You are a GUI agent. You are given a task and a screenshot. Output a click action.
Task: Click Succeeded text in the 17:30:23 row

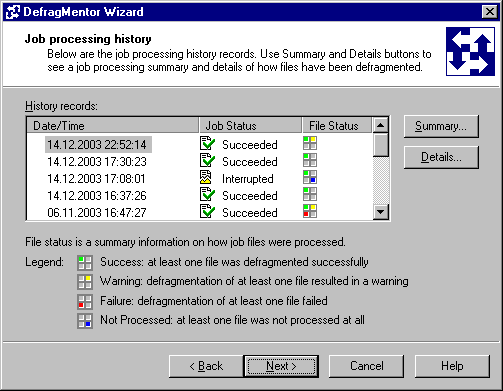250,162
